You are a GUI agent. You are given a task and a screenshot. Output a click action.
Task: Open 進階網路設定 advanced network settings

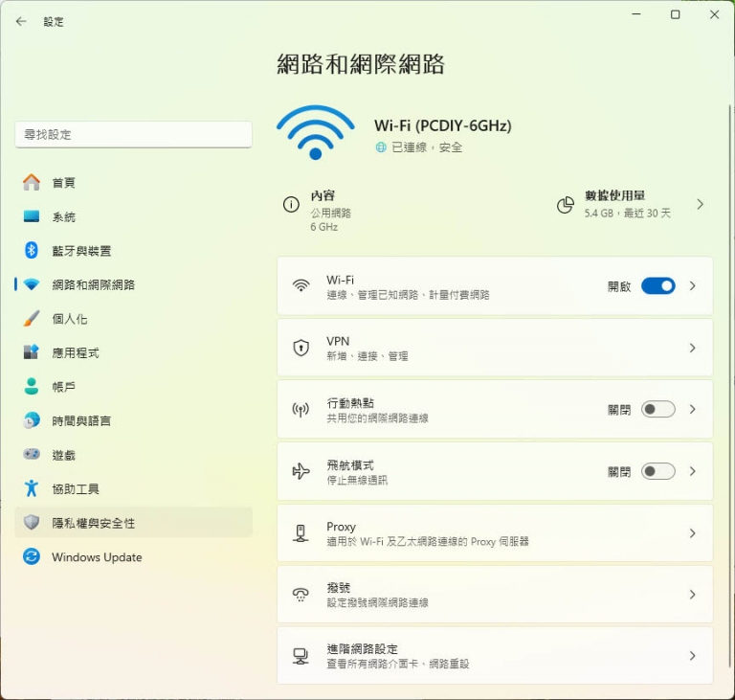pos(495,656)
